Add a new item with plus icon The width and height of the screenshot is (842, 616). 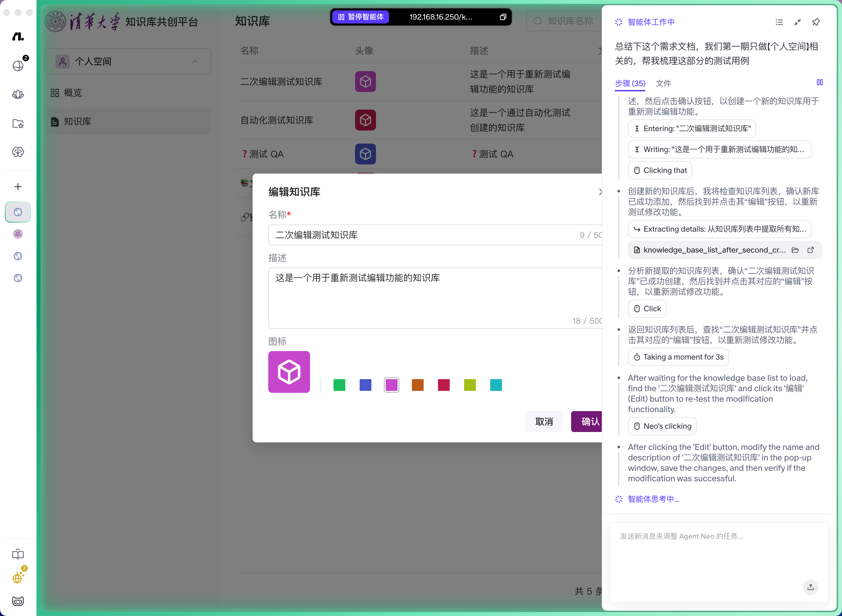18,186
